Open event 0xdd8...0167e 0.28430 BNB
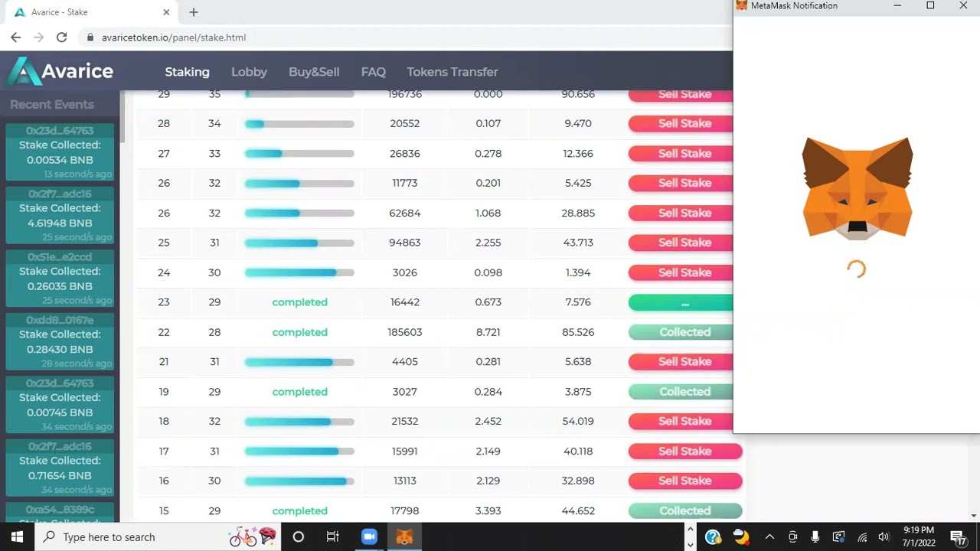The width and height of the screenshot is (980, 551). (60, 341)
